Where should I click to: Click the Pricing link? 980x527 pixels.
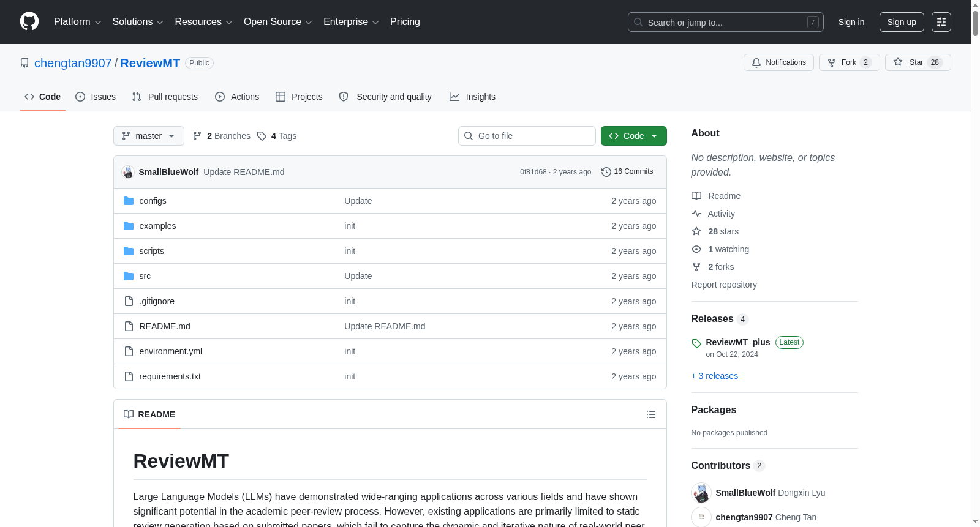pos(405,22)
